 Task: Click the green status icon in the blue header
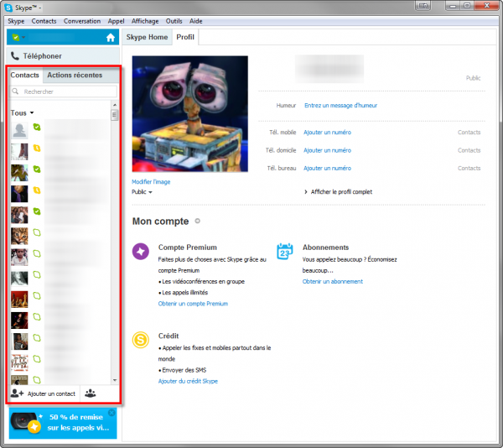pyautogui.click(x=15, y=37)
